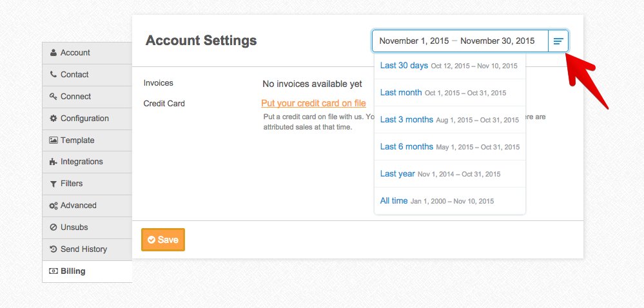Image resolution: width=644 pixels, height=308 pixels.
Task: Click the November 1, 2015 start date field
Action: coord(414,41)
